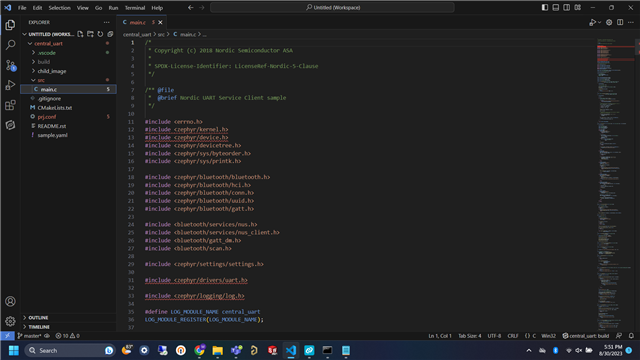Open the File menu
Viewport: 640px width, 360px height.
pos(22,8)
